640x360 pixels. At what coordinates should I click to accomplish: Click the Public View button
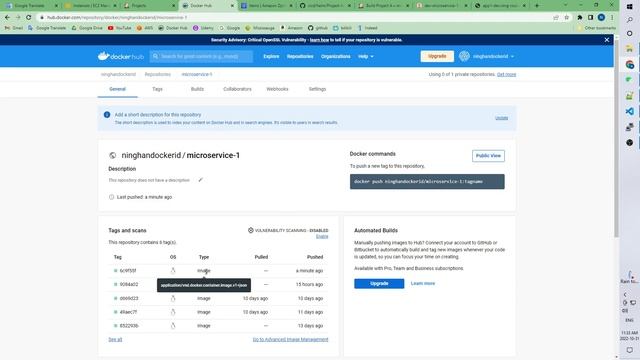pyautogui.click(x=488, y=156)
